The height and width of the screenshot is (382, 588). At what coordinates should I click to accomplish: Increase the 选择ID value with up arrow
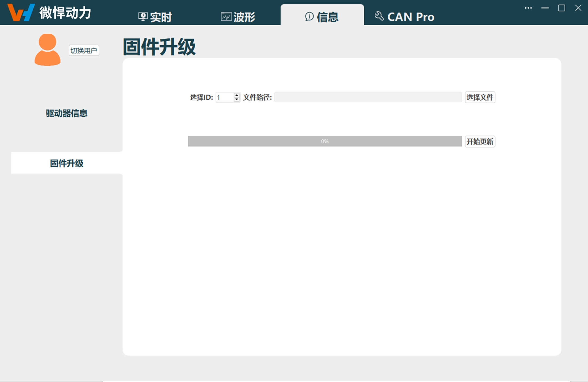(x=236, y=95)
